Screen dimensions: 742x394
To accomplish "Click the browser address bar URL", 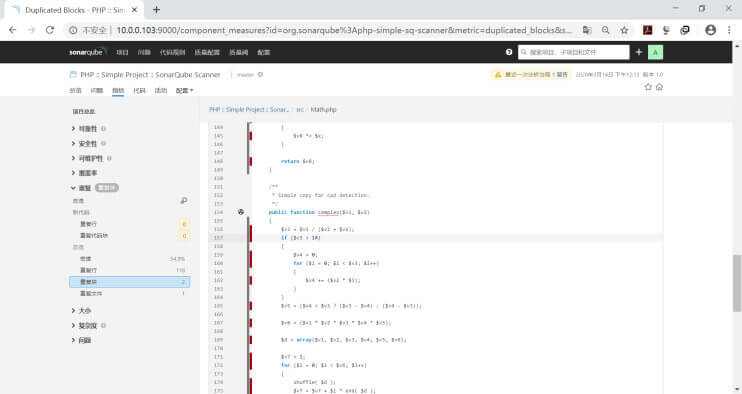I will [344, 30].
